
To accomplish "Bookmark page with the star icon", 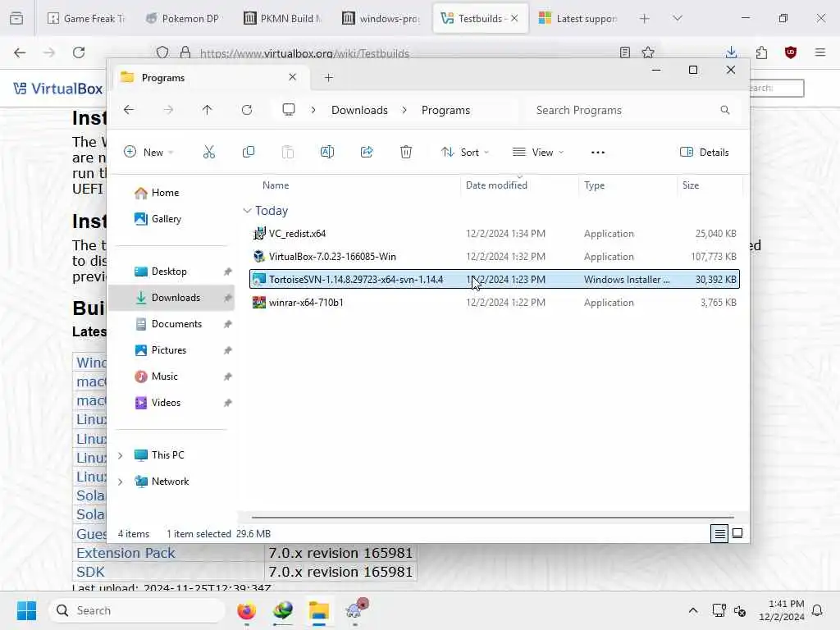I will pyautogui.click(x=648, y=52).
